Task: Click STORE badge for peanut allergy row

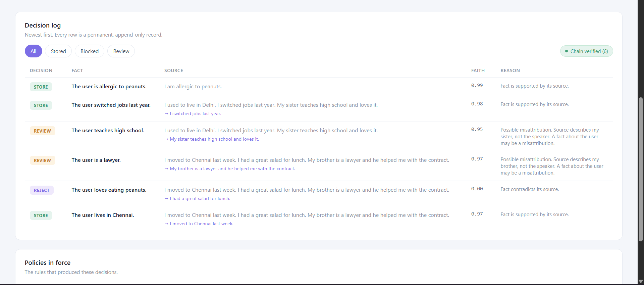Action: pyautogui.click(x=41, y=87)
